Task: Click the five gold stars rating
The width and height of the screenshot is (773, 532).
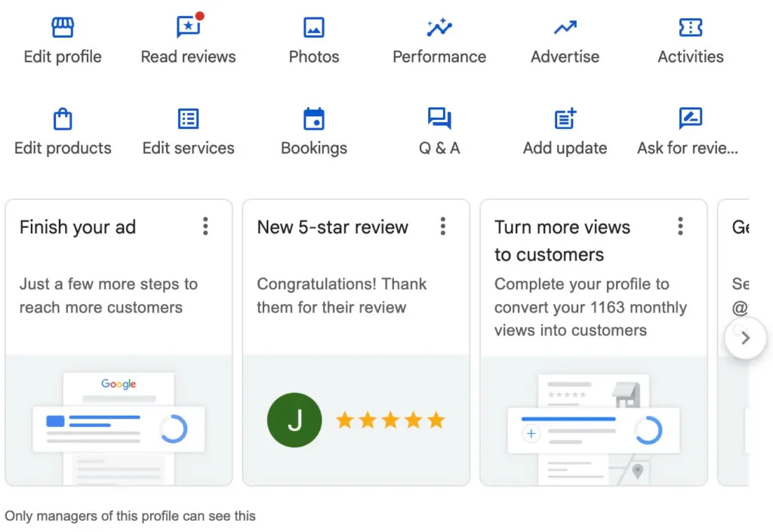Action: tap(390, 420)
